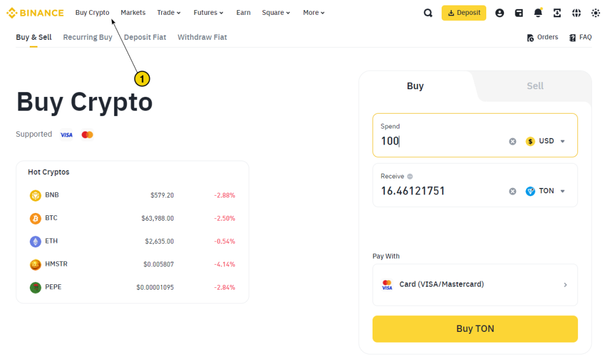Open the language globe icon
The height and width of the screenshot is (364, 613).
click(x=576, y=12)
